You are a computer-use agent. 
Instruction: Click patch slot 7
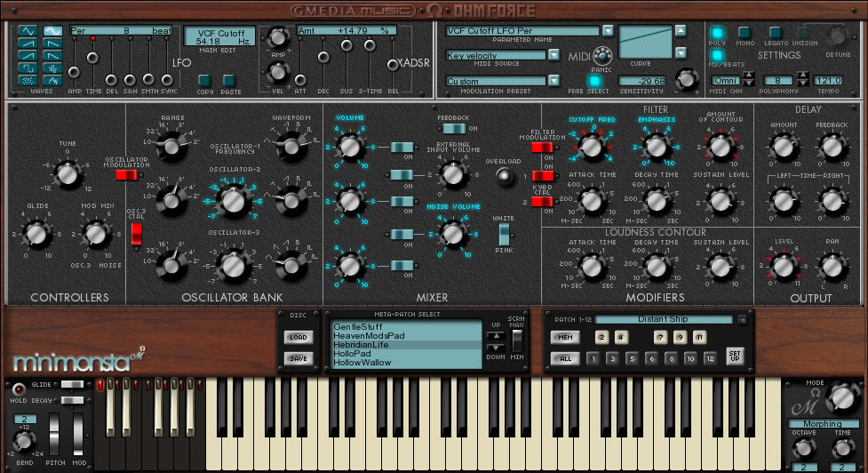click(660, 337)
